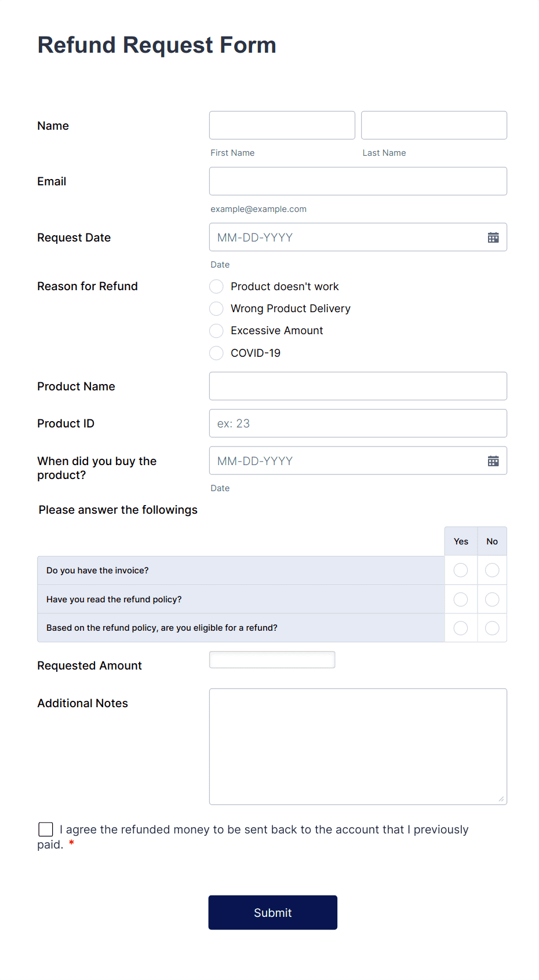Open the purchase date calendar picker
Image resolution: width=539 pixels, height=980 pixels.
click(493, 460)
